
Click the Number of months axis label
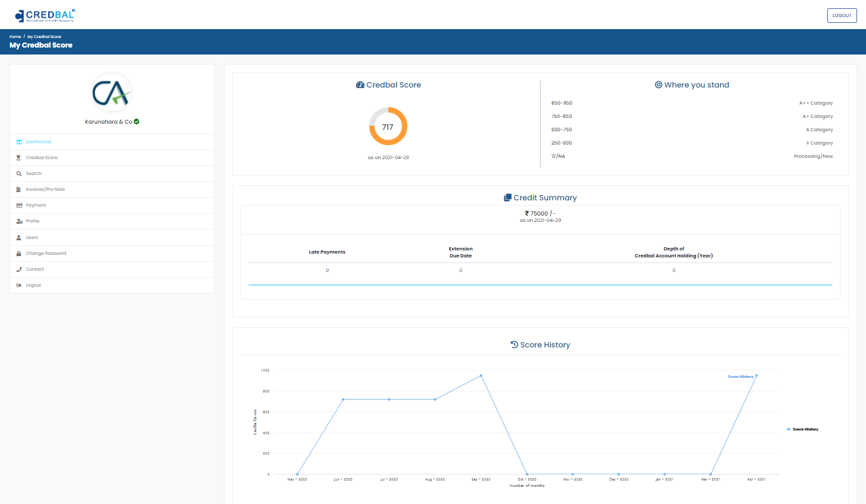(527, 486)
